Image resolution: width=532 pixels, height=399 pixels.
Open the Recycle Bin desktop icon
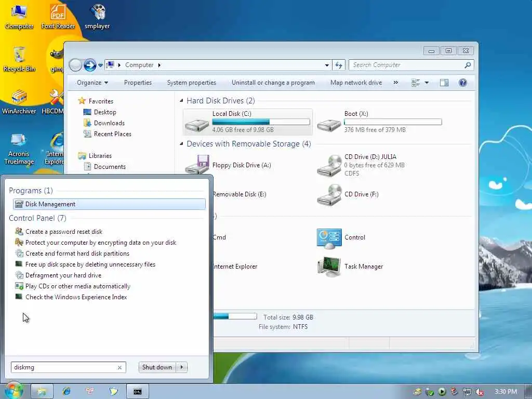coord(19,59)
